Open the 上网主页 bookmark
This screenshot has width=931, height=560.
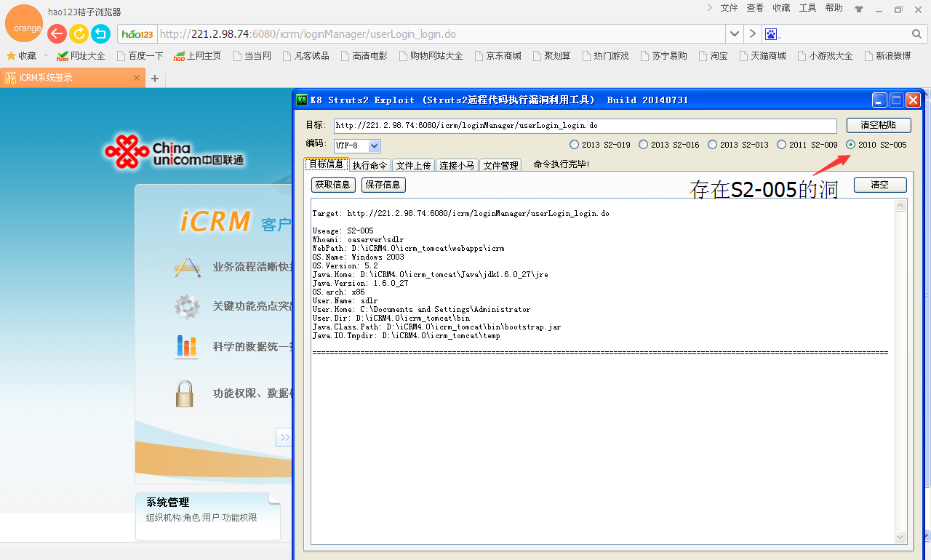click(x=198, y=55)
